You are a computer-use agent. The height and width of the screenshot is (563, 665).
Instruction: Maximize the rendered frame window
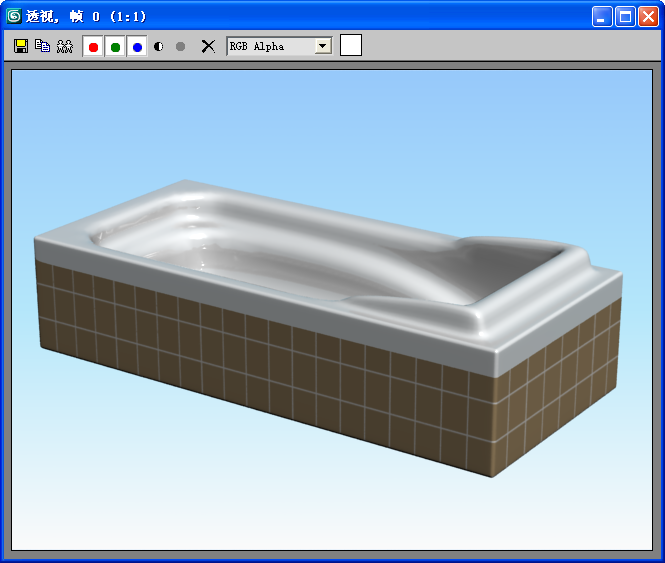(x=625, y=16)
